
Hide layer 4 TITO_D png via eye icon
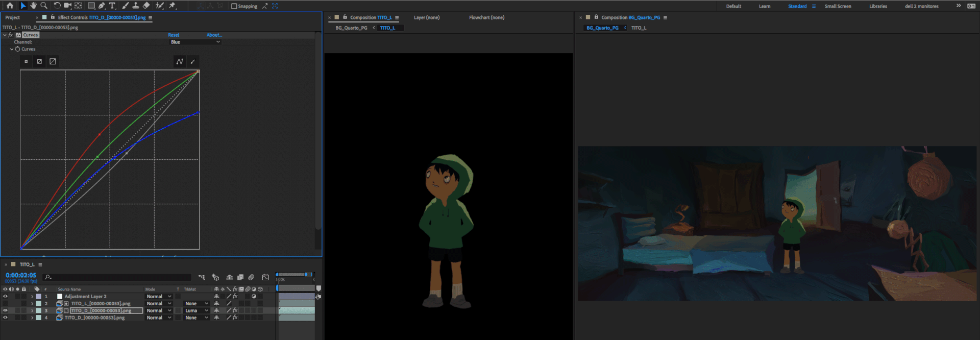click(5, 318)
